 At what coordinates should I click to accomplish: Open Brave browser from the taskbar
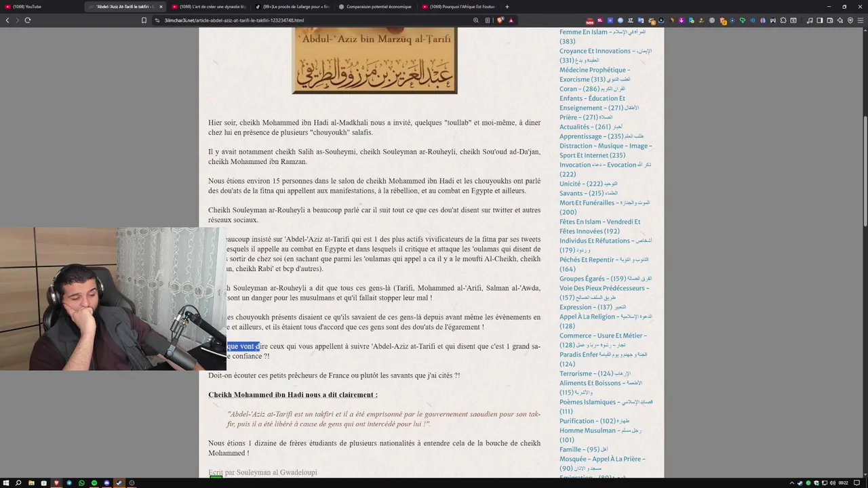coord(56,483)
